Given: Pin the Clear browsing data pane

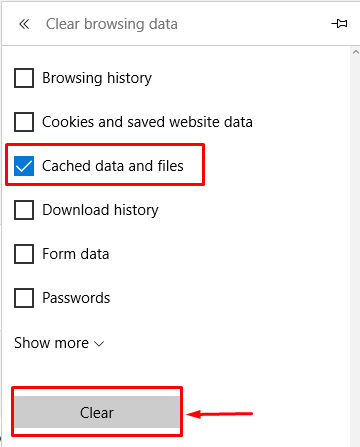Looking at the screenshot, I should (x=339, y=24).
